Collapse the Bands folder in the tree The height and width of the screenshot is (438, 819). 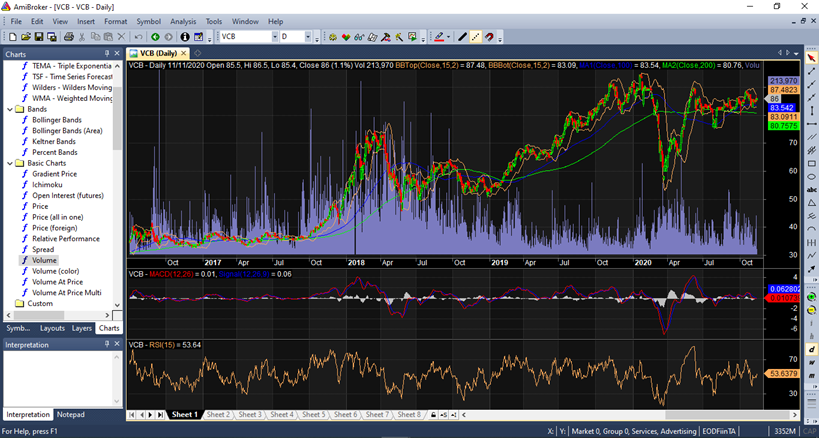point(11,109)
